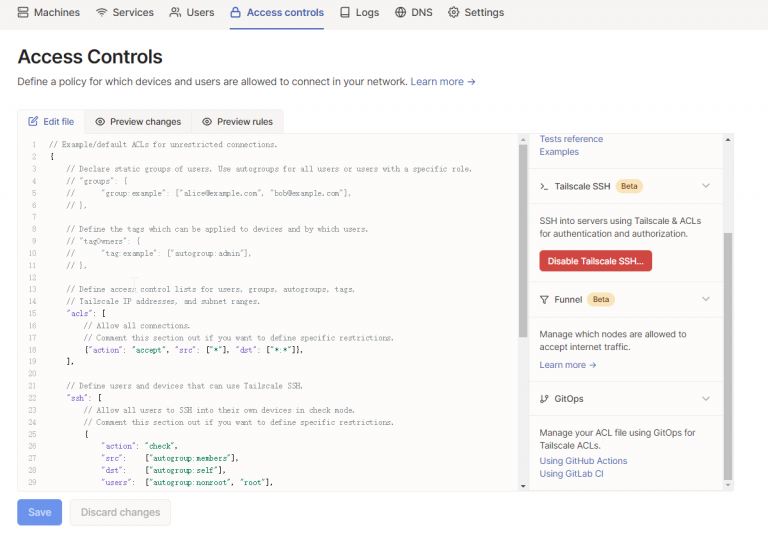Open Using GitHub Actions link

584,461
